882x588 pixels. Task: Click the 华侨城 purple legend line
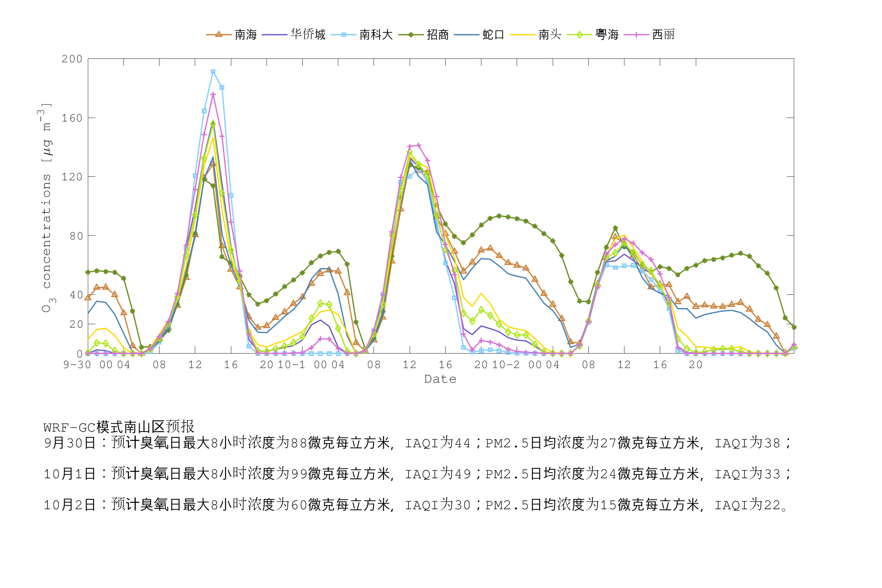[x=274, y=34]
